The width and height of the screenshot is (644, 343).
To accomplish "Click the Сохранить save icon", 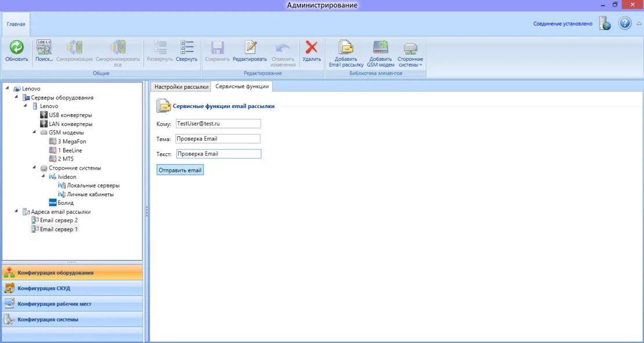I will (x=217, y=47).
